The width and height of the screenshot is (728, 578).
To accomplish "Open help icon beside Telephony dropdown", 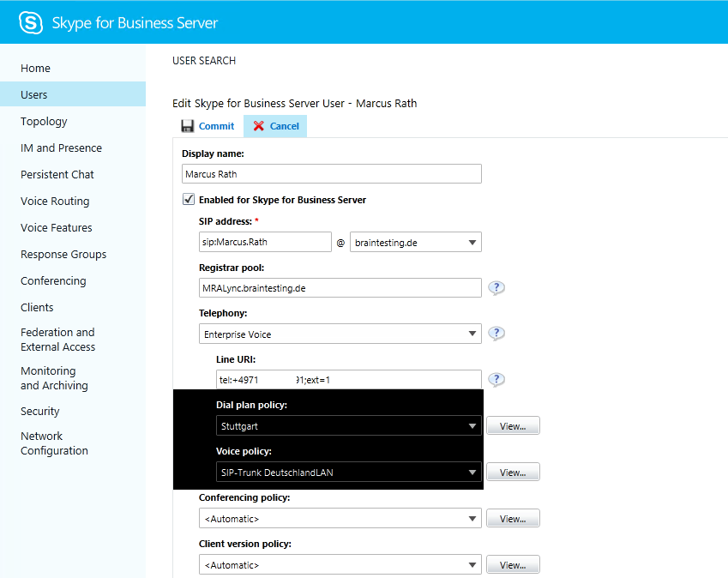I will (496, 333).
